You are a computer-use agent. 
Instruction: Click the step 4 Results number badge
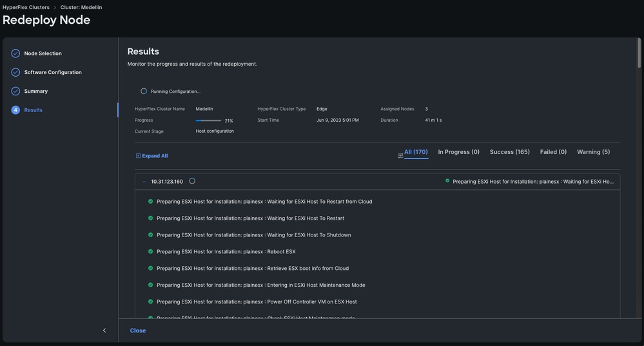pyautogui.click(x=15, y=110)
